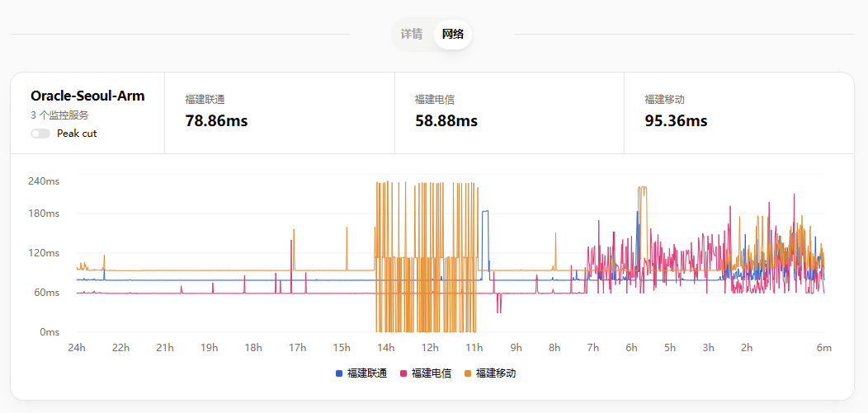The image size is (868, 413).
Task: Click the 福建移动 legend label
Action: coord(495,373)
